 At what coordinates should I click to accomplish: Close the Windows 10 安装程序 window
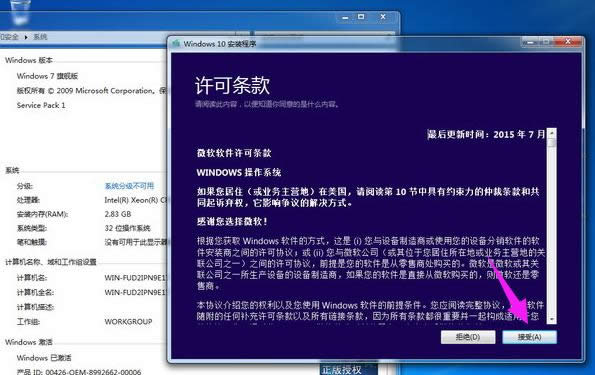tap(568, 42)
